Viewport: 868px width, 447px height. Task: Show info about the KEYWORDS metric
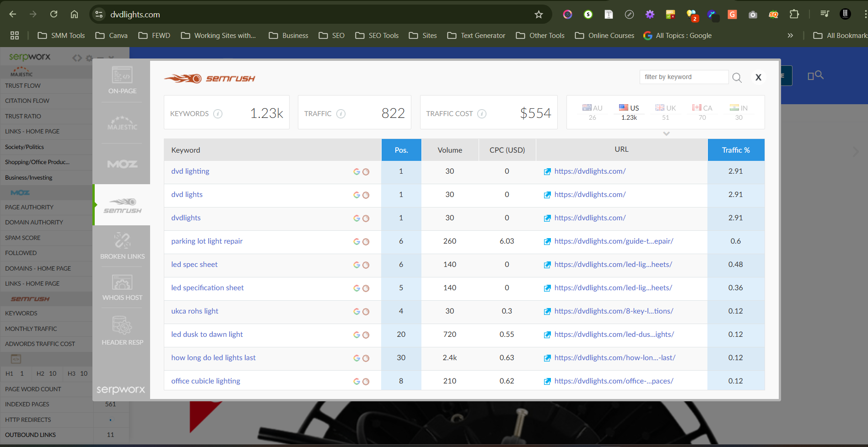point(218,114)
